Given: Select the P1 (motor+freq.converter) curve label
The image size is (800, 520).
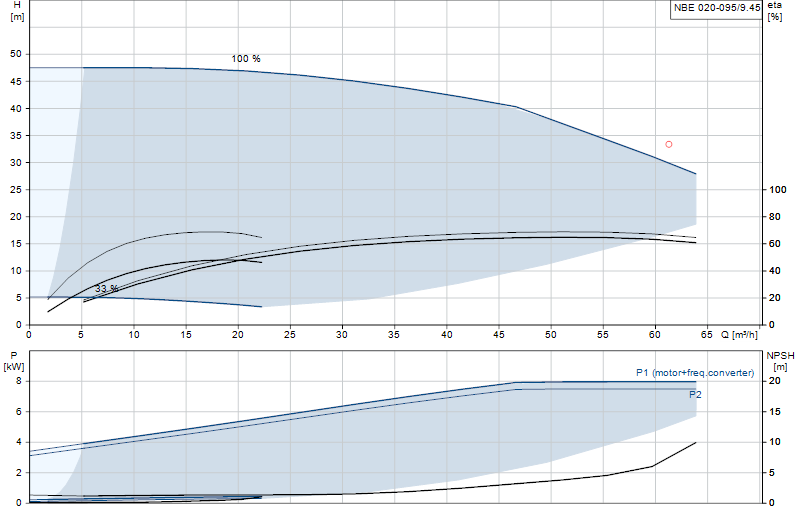Looking at the screenshot, I should pyautogui.click(x=695, y=373).
